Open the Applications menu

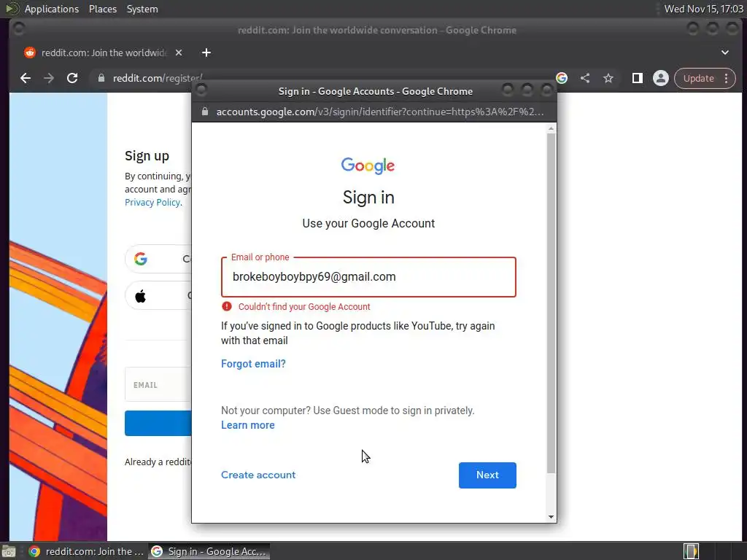tap(52, 9)
